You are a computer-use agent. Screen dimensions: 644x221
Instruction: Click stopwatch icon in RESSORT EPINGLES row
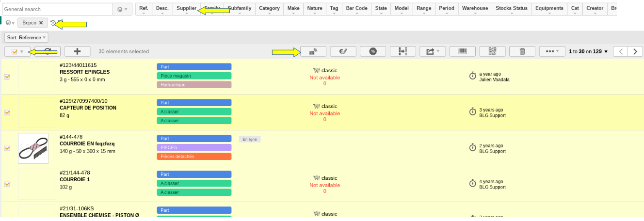tap(473, 76)
